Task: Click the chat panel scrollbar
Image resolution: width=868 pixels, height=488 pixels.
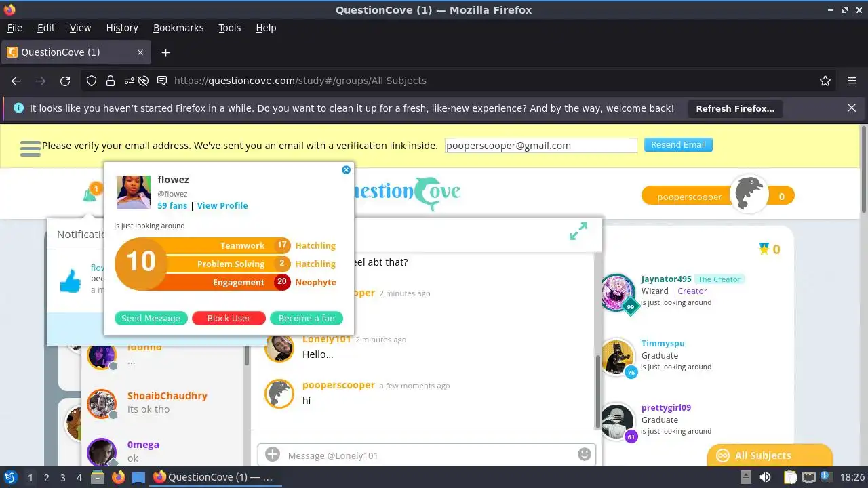Action: tap(597, 391)
